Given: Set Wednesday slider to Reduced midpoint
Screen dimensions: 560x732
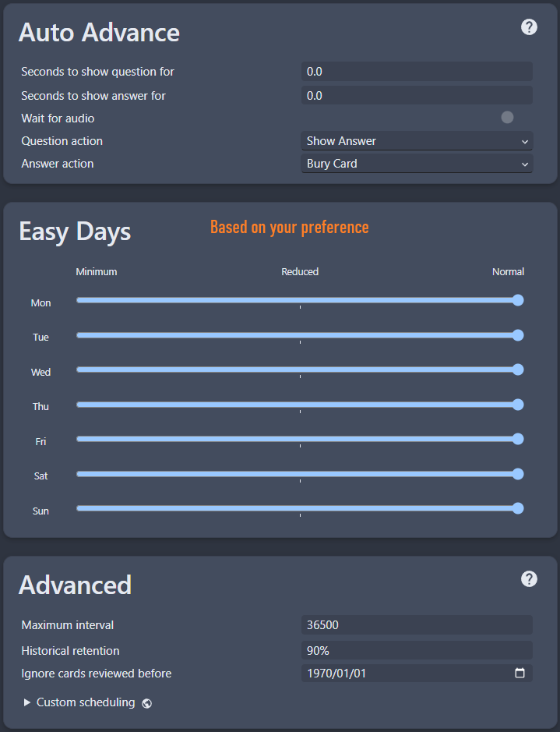Looking at the screenshot, I should (300, 370).
